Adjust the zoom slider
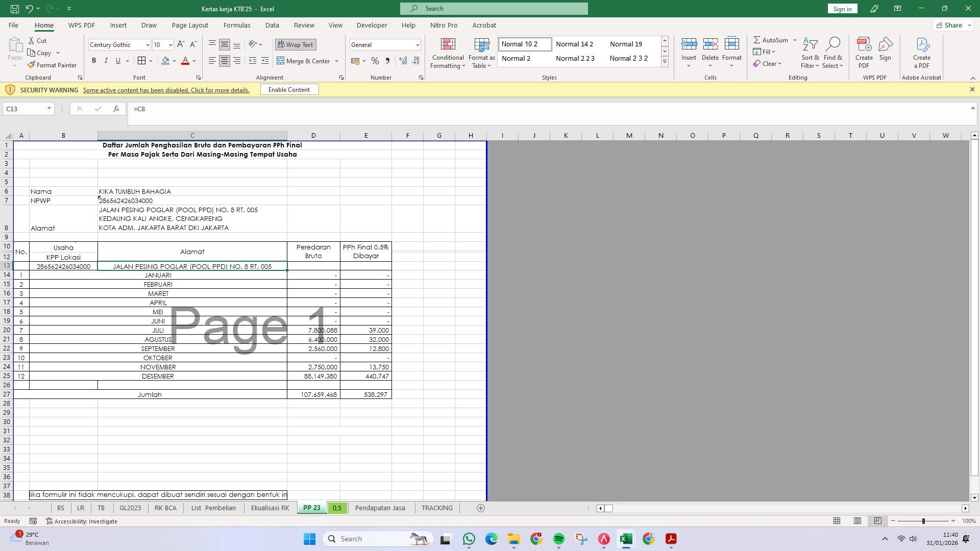 coord(924,521)
